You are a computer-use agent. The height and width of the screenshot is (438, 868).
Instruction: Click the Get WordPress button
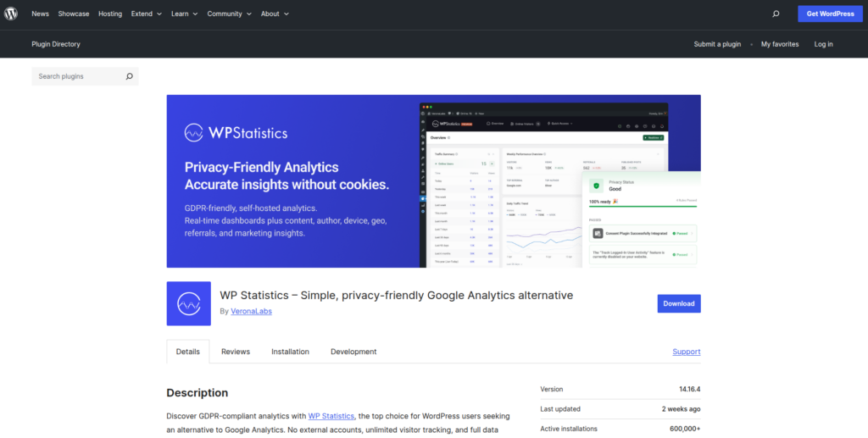830,14
